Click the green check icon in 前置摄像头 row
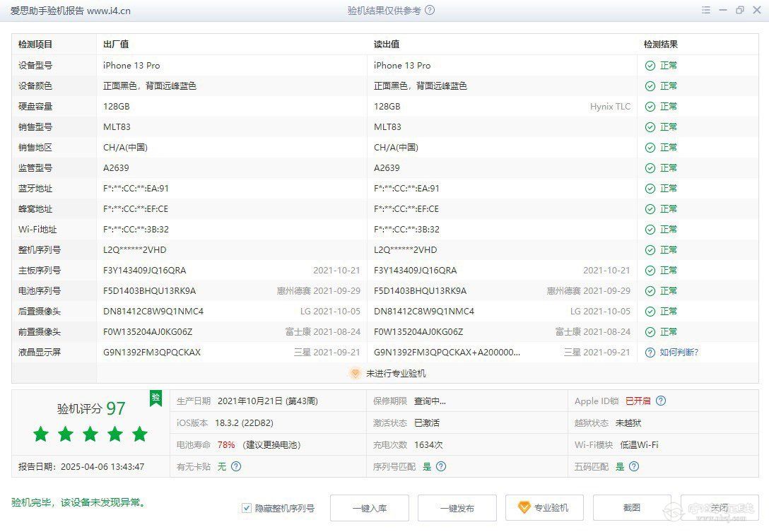The height and width of the screenshot is (532, 769). click(650, 332)
